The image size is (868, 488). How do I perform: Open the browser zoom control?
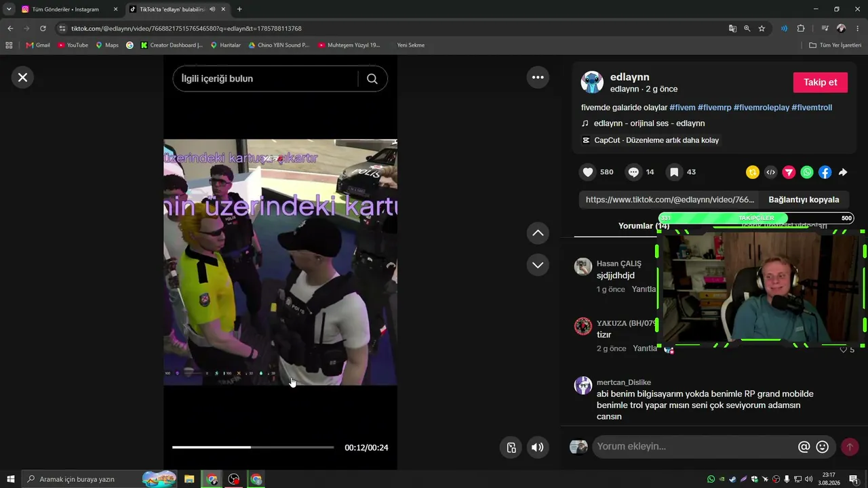tap(747, 28)
